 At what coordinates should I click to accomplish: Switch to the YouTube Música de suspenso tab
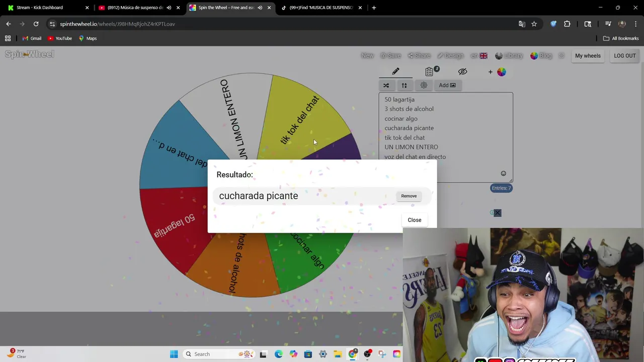pyautogui.click(x=135, y=8)
